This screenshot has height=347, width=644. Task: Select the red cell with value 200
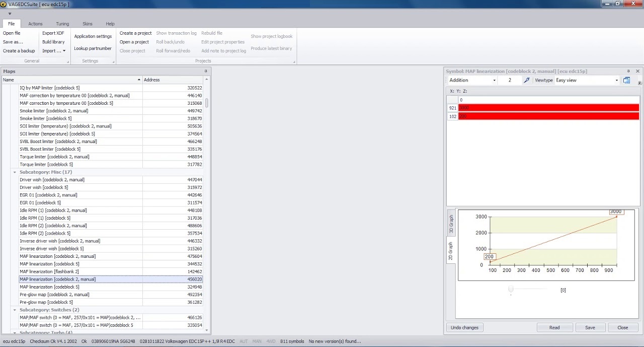point(548,116)
